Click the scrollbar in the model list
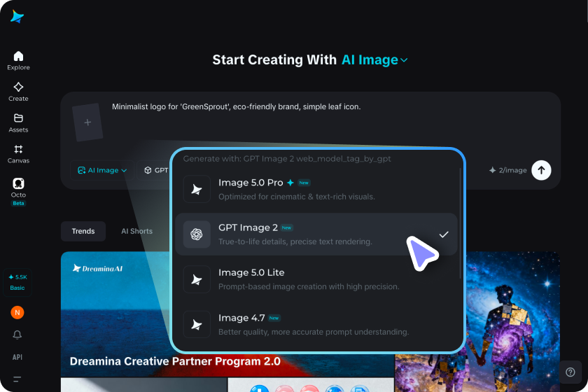Image resolution: width=588 pixels, height=392 pixels. point(460,223)
